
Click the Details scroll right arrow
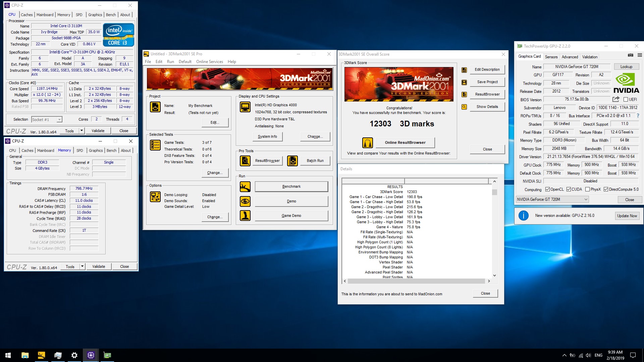coord(489,281)
